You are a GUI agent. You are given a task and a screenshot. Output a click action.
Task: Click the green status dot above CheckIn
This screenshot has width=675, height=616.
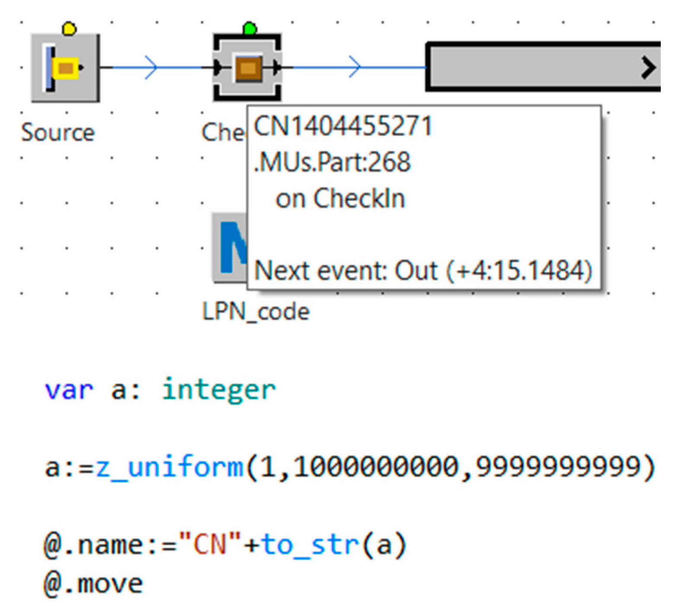pos(250,29)
